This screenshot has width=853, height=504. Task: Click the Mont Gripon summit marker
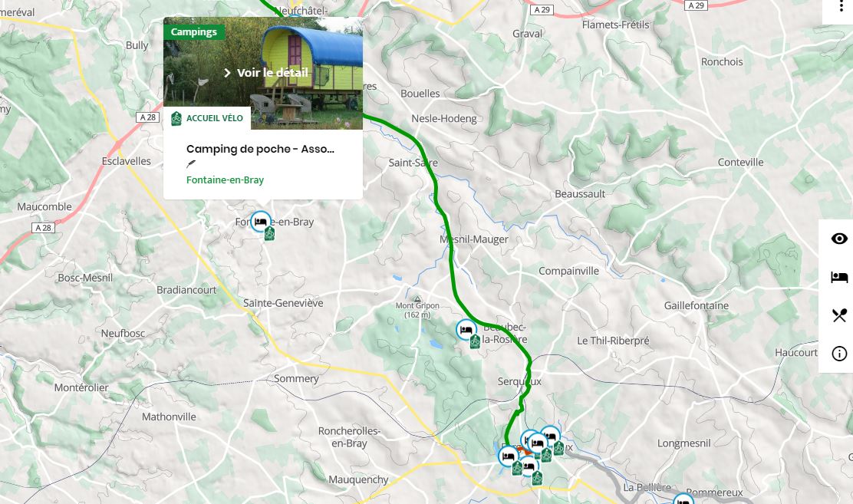coord(417,299)
